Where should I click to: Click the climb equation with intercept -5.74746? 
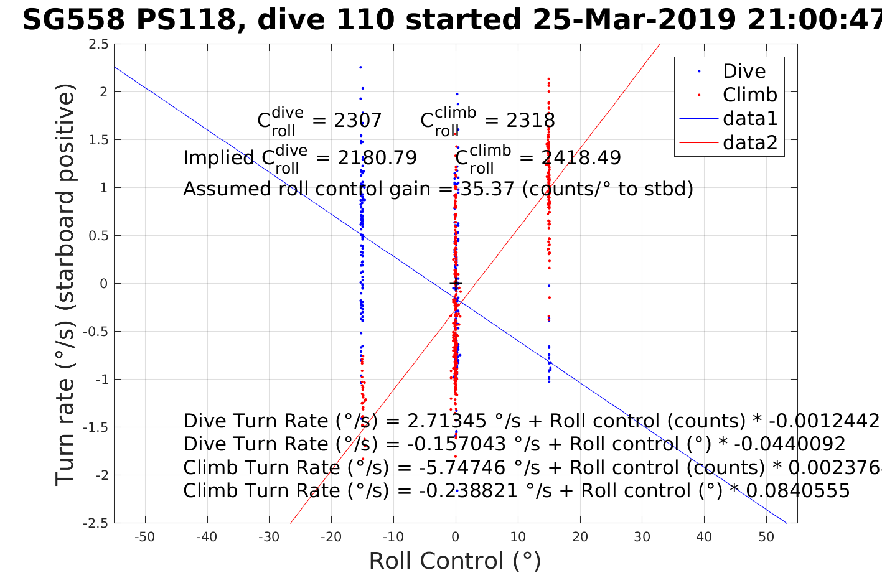(532, 467)
